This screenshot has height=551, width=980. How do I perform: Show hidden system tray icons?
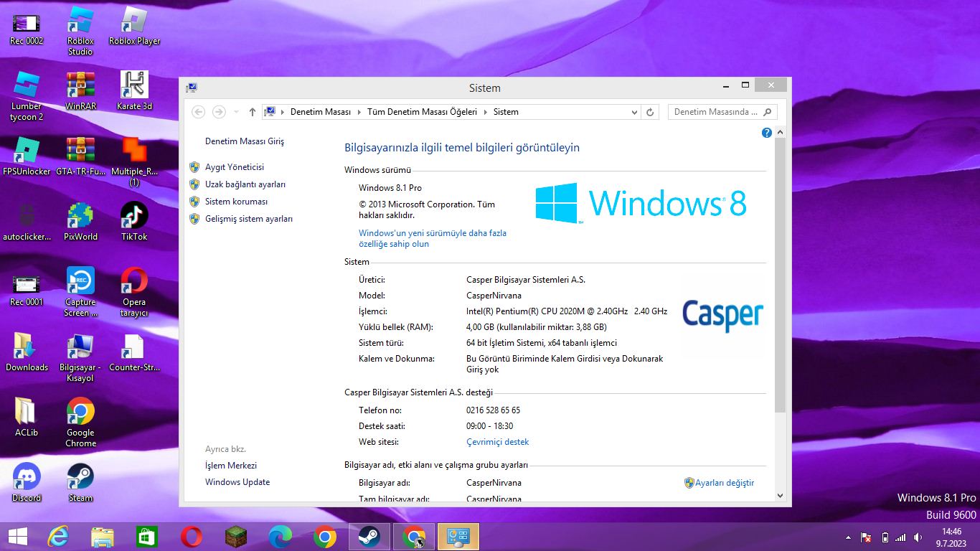(849, 537)
